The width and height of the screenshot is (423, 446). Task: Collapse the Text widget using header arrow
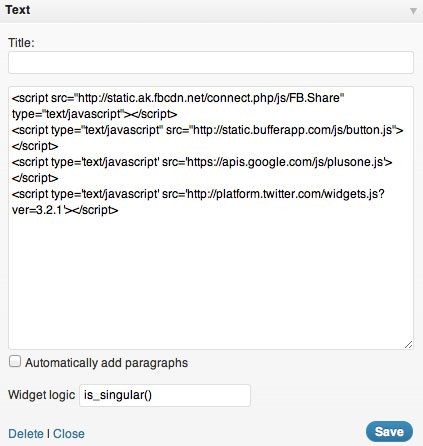(x=413, y=11)
